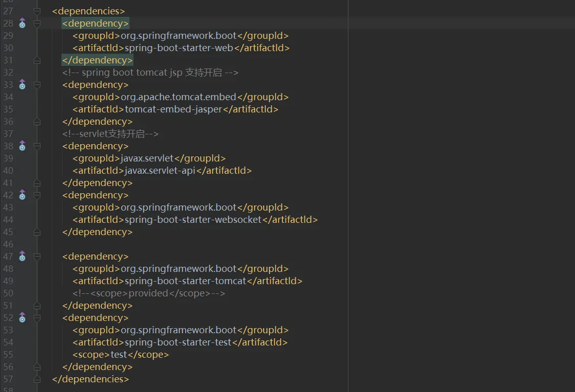Collapse the fold end marker on line 41
The image size is (575, 392).
tap(37, 183)
